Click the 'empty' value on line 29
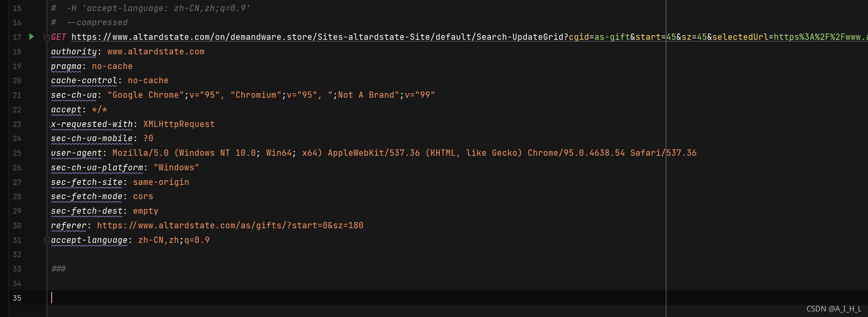 [146, 211]
